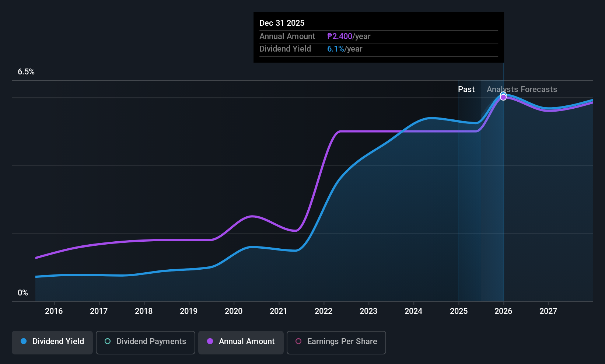This screenshot has height=364, width=605.
Task: Select the 2024 x-axis label
Action: coord(413,311)
